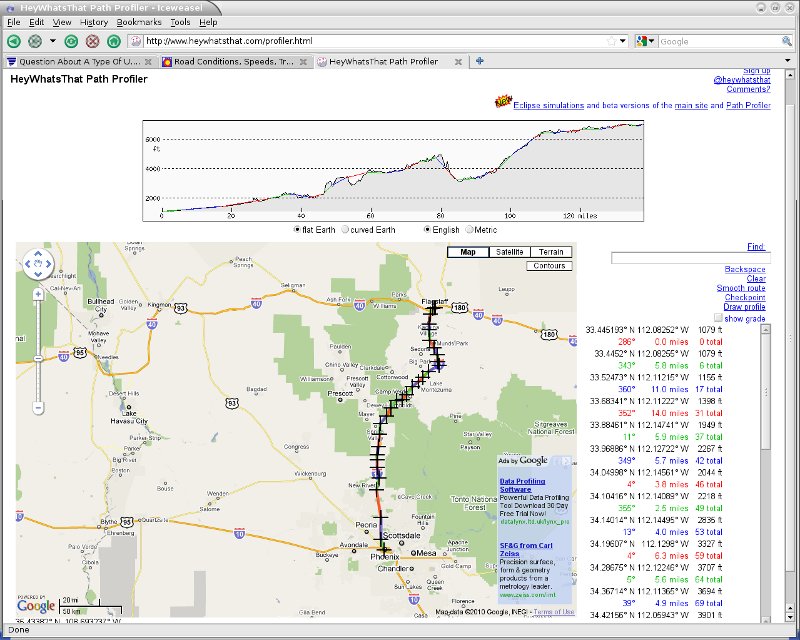Open the back/forward history dropdown arrow
The height and width of the screenshot is (640, 800).
pyautogui.click(x=52, y=41)
